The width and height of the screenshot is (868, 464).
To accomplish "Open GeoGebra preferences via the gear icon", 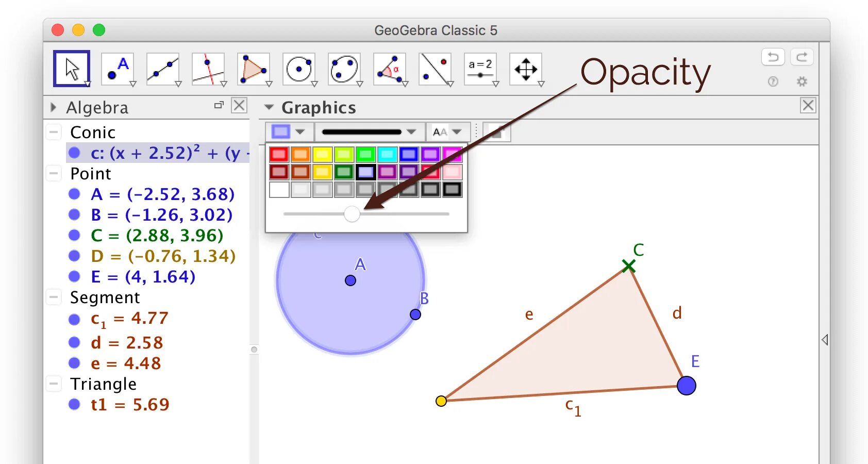I will pos(802,81).
